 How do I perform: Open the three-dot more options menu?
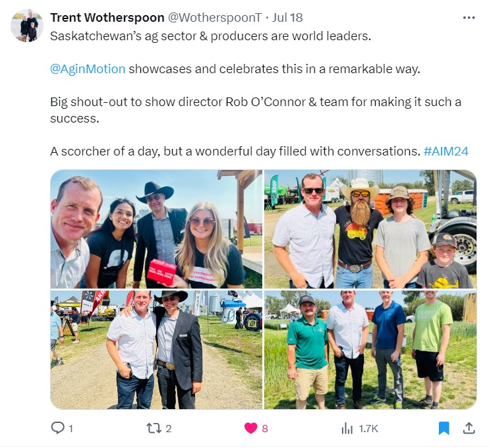click(x=469, y=18)
